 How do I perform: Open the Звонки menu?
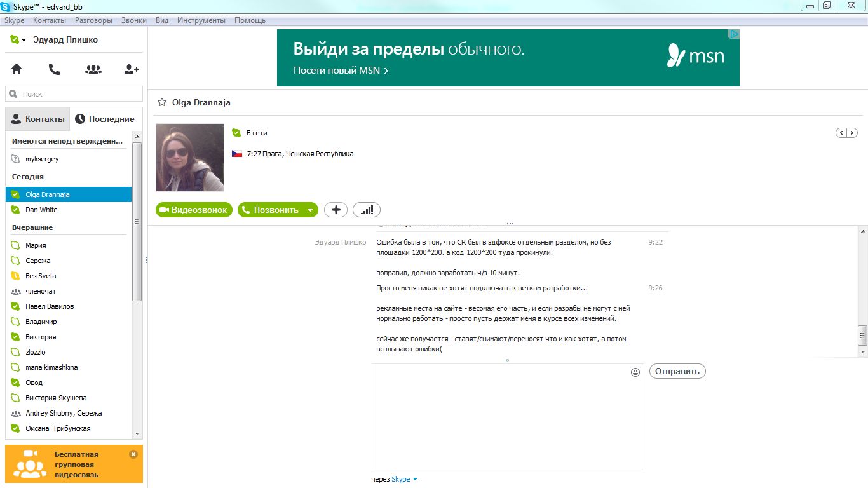click(x=134, y=20)
